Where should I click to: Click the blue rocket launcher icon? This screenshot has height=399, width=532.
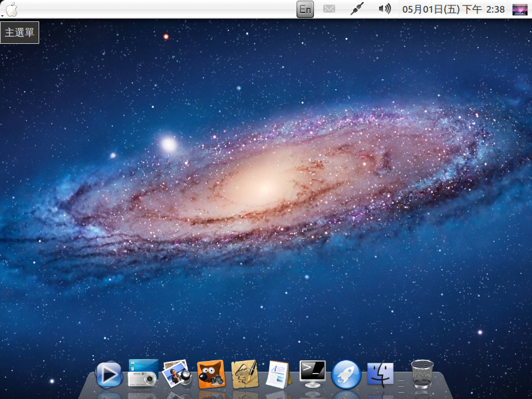coord(346,374)
